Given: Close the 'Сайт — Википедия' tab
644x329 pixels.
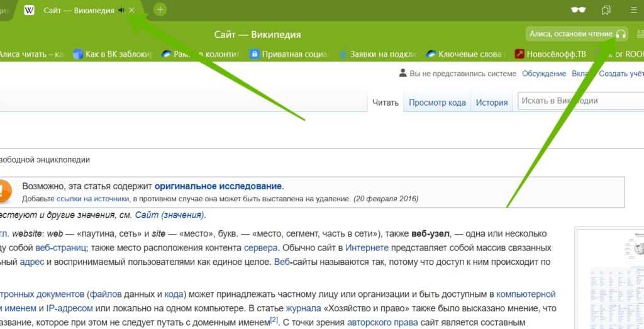Looking at the screenshot, I should pos(131,10).
